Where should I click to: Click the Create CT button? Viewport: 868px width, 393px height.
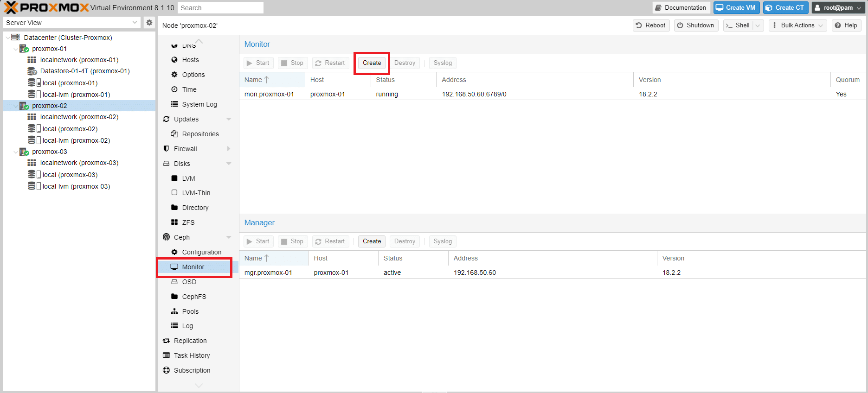(785, 7)
